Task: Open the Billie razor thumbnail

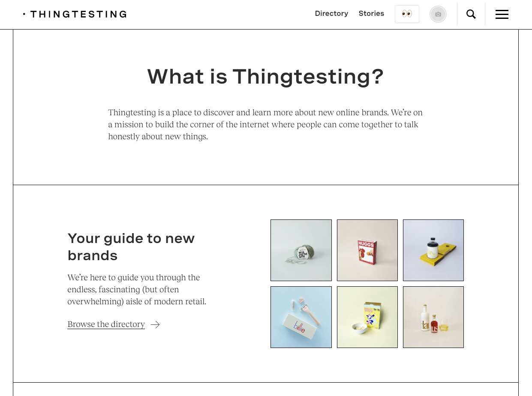Action: tap(301, 317)
